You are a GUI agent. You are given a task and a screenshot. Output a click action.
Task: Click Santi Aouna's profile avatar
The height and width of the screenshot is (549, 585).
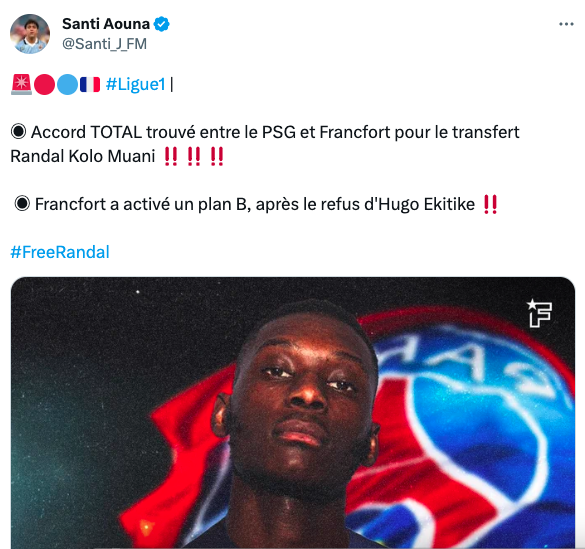click(30, 34)
